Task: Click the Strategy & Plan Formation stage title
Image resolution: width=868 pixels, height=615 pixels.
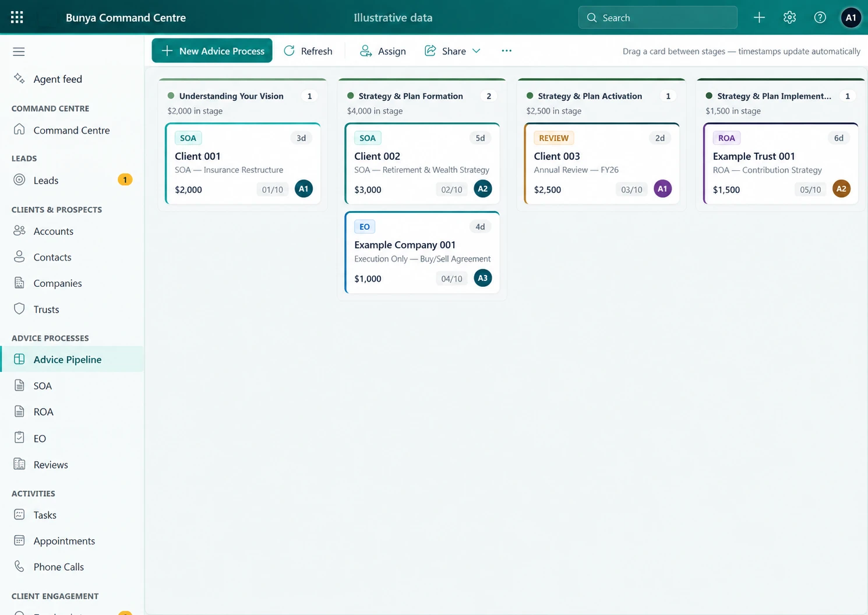Action: (x=411, y=96)
